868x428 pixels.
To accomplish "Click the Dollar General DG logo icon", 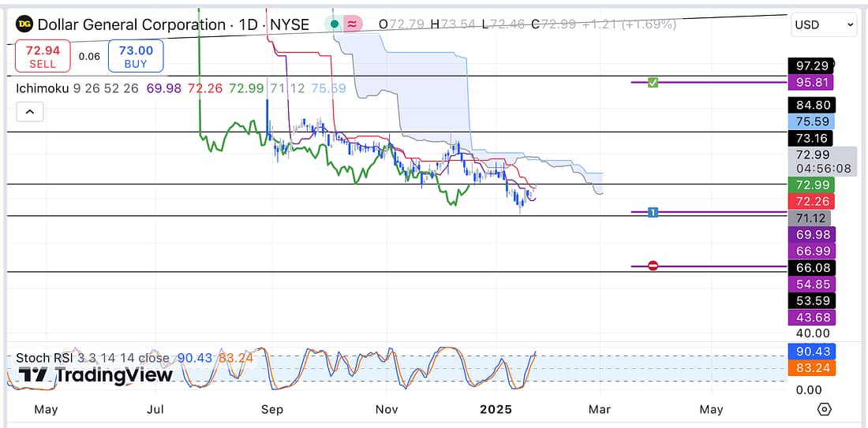I will tap(24, 25).
